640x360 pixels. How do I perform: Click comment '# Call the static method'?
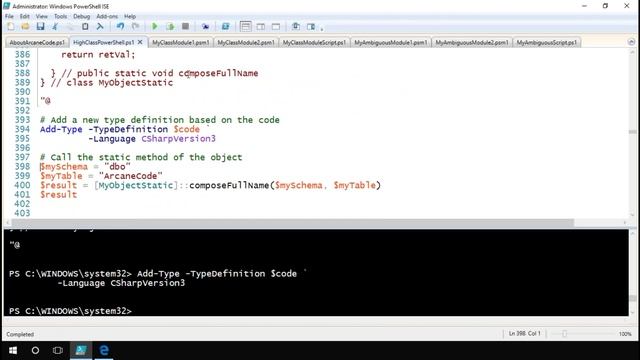[141, 157]
